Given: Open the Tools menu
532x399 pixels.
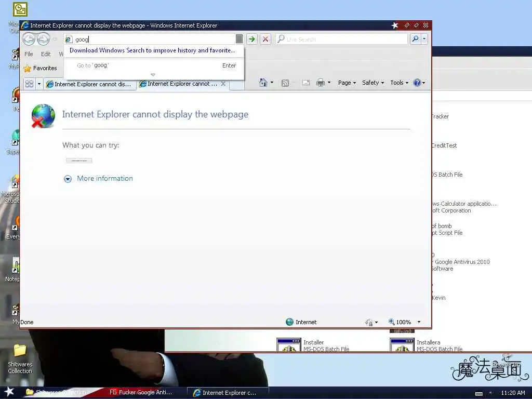Looking at the screenshot, I should pyautogui.click(x=399, y=83).
